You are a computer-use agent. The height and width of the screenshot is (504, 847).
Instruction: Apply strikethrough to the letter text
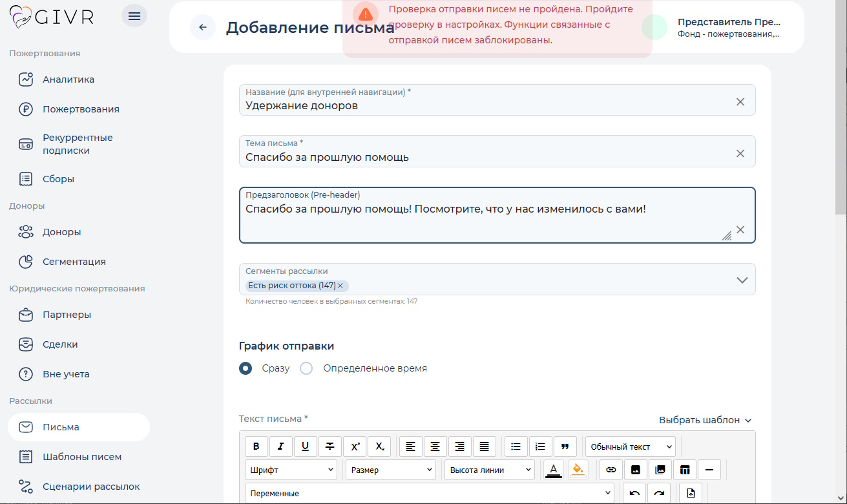330,446
